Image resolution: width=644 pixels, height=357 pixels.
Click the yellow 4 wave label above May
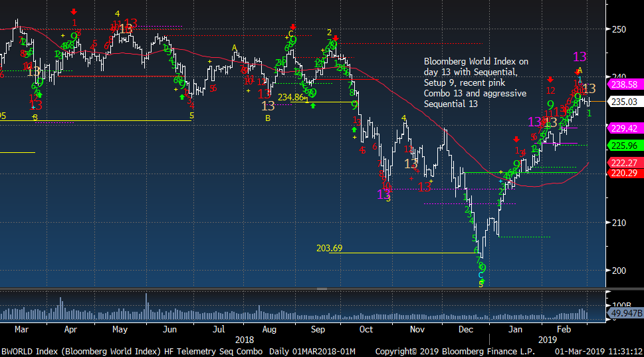click(x=117, y=14)
